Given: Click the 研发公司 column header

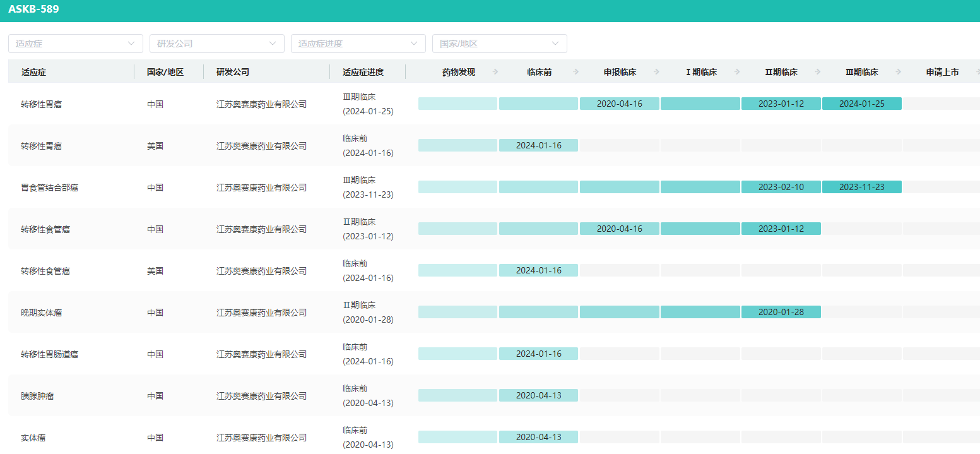Looking at the screenshot, I should tap(233, 72).
